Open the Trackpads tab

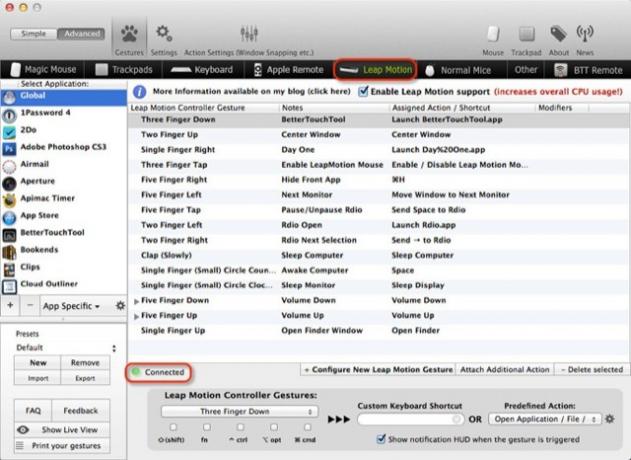124,70
